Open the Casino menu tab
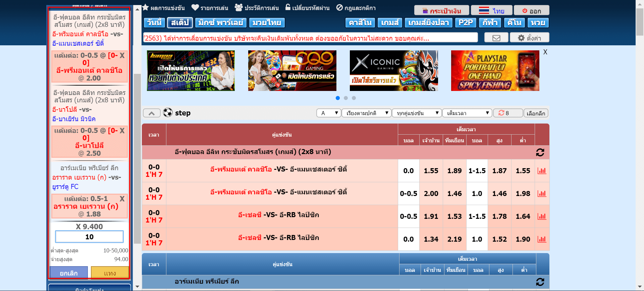The image size is (644, 291). (x=360, y=23)
